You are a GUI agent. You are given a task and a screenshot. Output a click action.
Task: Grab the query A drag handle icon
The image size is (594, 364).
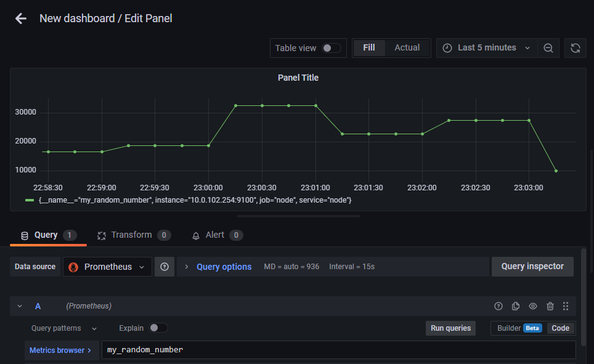pos(566,306)
